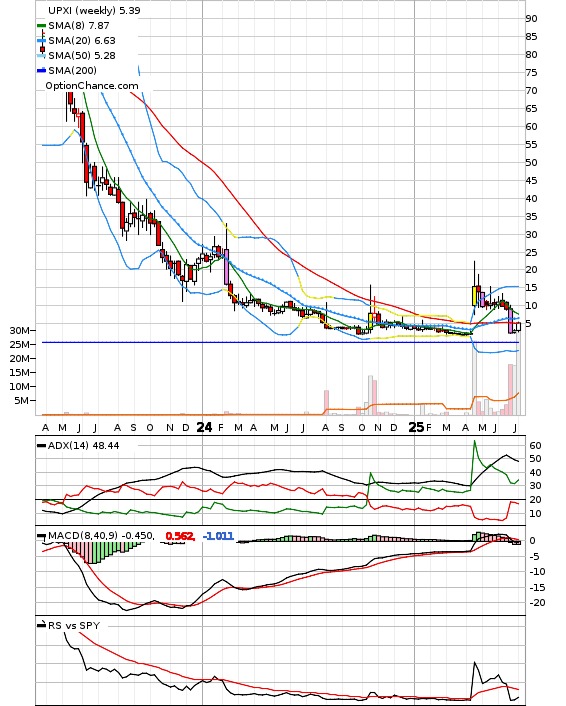The height and width of the screenshot is (706, 566).
Task: Select the UPXI (weekly) 5.39 title
Action: (x=94, y=10)
